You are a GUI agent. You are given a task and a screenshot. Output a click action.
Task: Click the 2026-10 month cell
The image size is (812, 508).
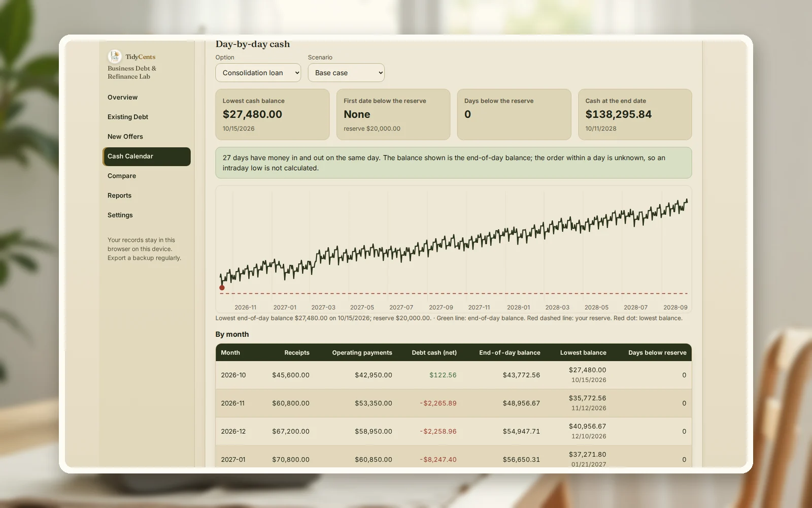pos(233,375)
